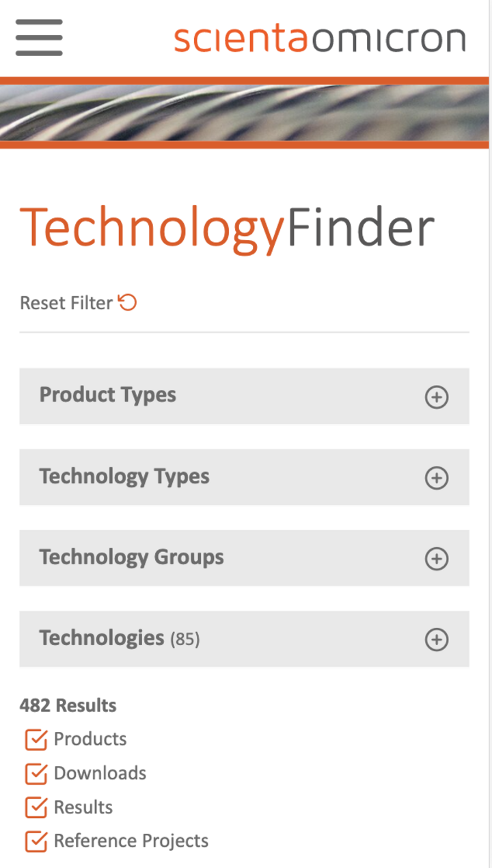Viewport: 492px width, 868px height.
Task: Click the plus icon beside Technology Types
Action: (x=437, y=478)
